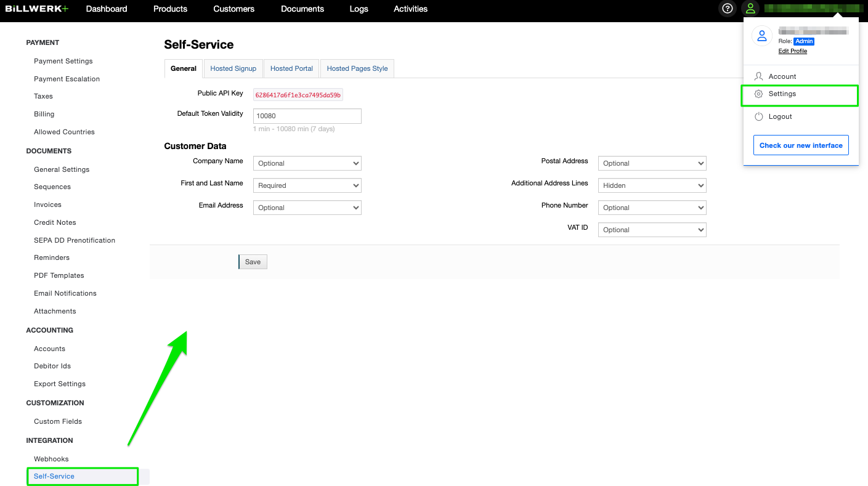Click the Save button

(253, 262)
